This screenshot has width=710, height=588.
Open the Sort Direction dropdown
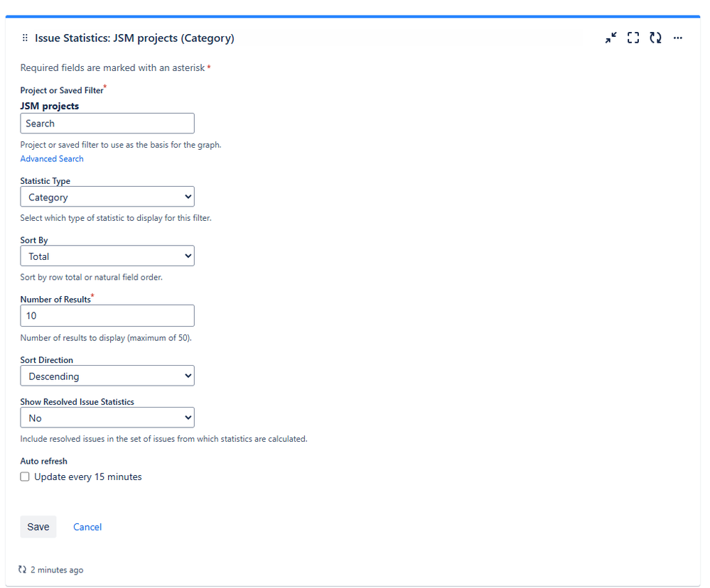tap(107, 376)
